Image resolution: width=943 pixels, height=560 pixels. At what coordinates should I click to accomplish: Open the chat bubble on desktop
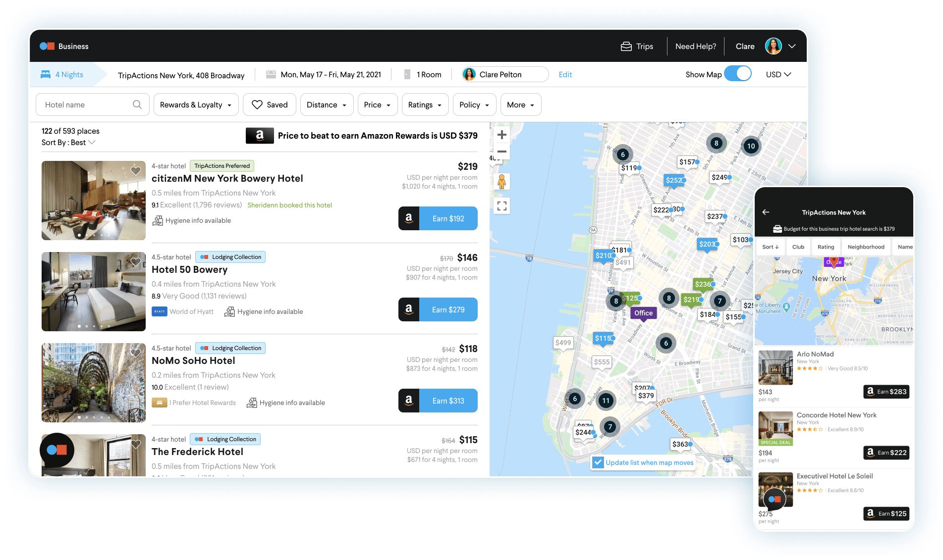pyautogui.click(x=57, y=450)
